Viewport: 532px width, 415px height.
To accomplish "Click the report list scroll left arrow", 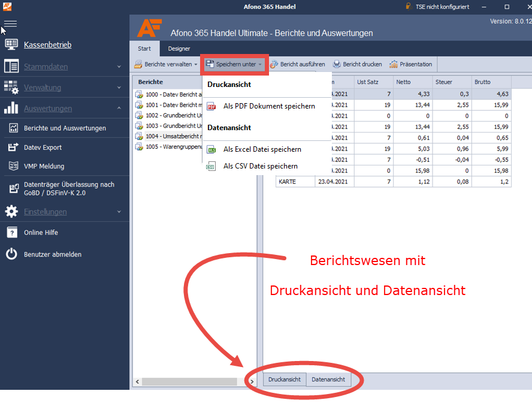I will (137, 382).
